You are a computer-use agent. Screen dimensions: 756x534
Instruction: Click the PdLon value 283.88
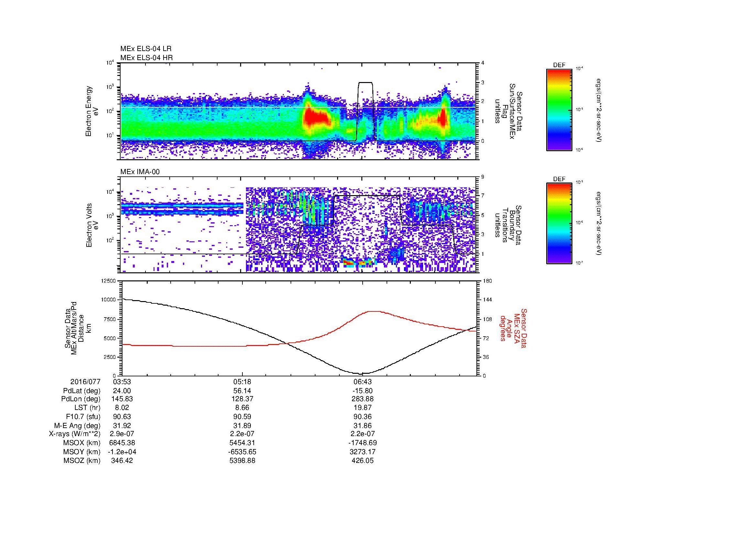point(363,399)
